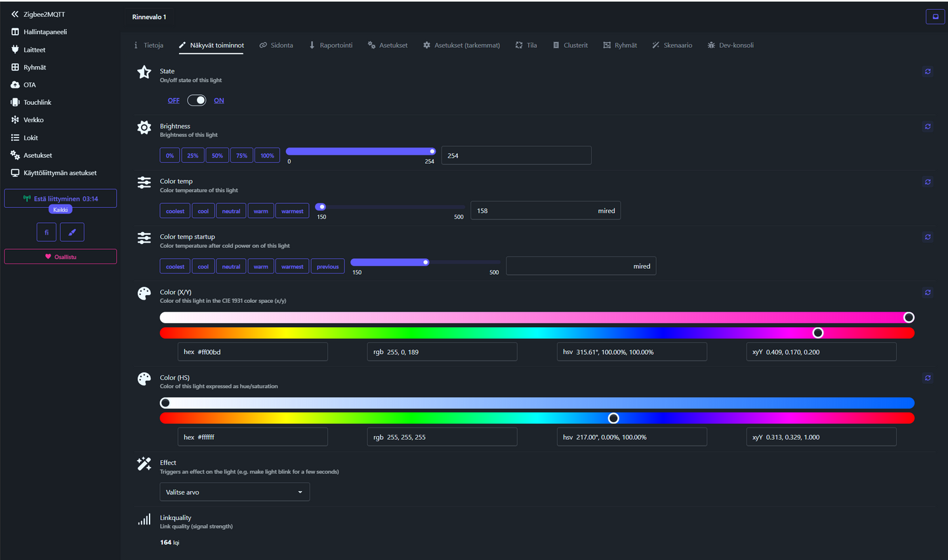Click the Color (HS) hue slider

click(537, 418)
